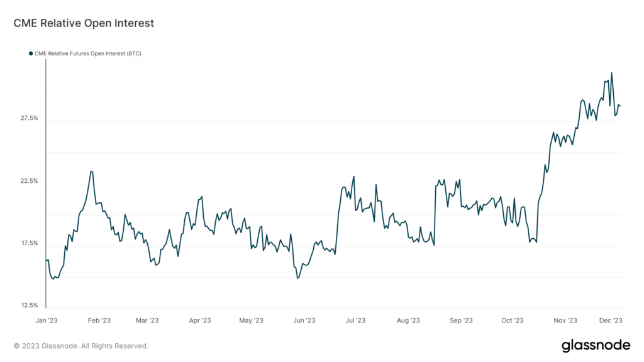644x362 pixels.
Task: Select the Mar '23 axis label
Action: coord(146,320)
